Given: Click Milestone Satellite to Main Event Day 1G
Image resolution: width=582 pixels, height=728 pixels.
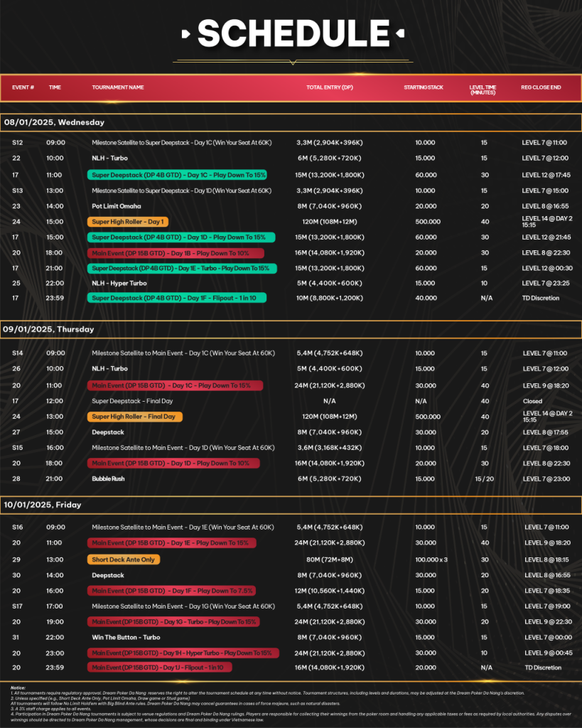Looking at the screenshot, I should tap(183, 606).
